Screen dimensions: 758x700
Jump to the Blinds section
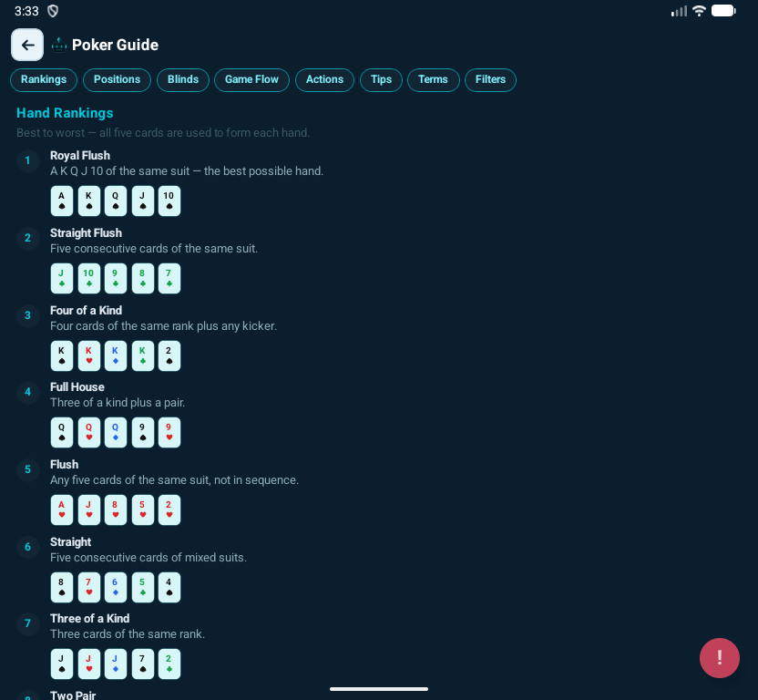(x=183, y=80)
